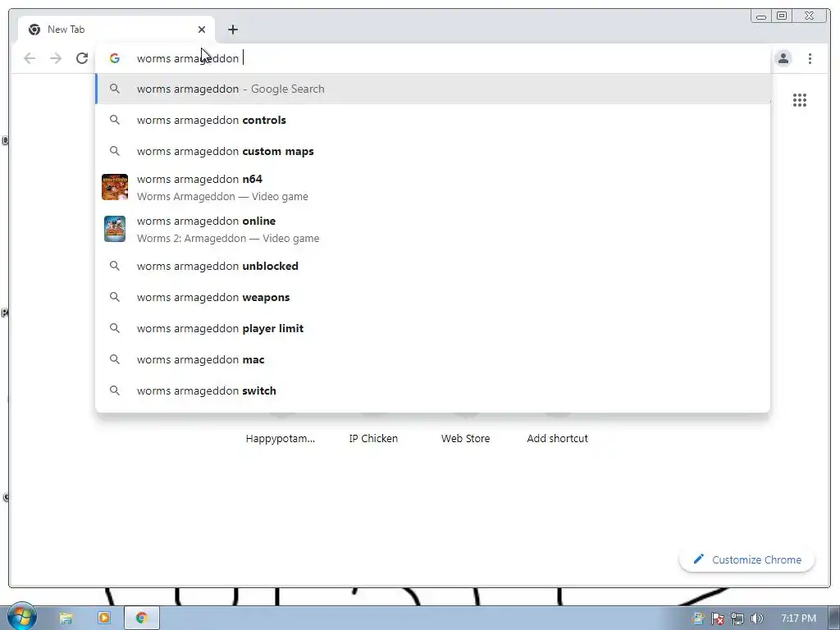Click the Google G icon in address bar
840x630 pixels.
click(115, 58)
